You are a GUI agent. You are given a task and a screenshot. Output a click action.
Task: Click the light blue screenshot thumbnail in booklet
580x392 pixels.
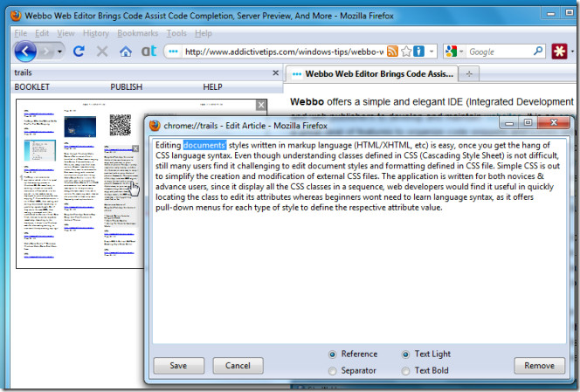(40, 150)
